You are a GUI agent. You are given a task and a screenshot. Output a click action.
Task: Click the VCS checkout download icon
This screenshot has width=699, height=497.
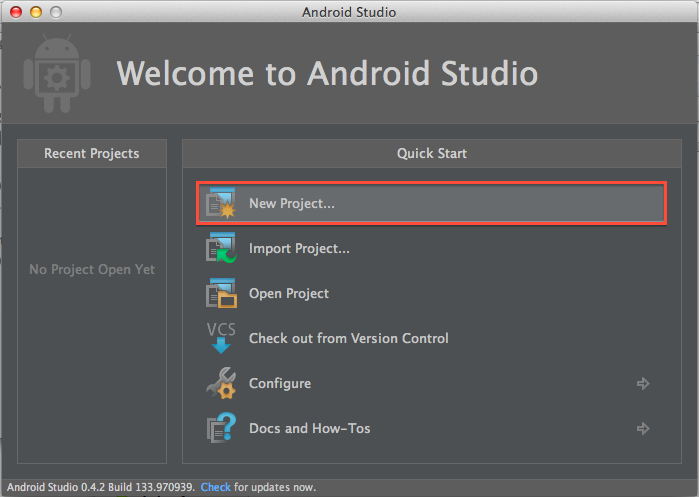[x=221, y=338]
